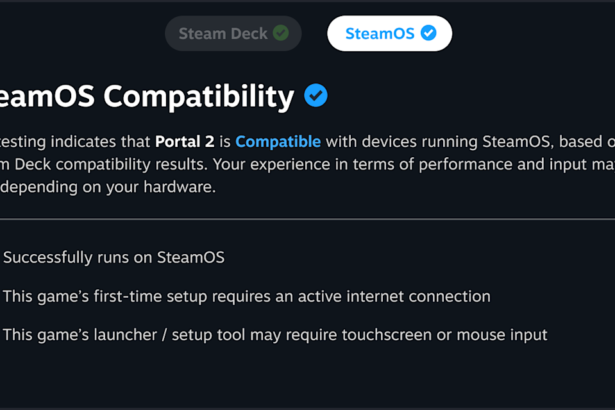The image size is (615, 410).
Task: Click the phrase depending on your hardware
Action: [x=108, y=187]
